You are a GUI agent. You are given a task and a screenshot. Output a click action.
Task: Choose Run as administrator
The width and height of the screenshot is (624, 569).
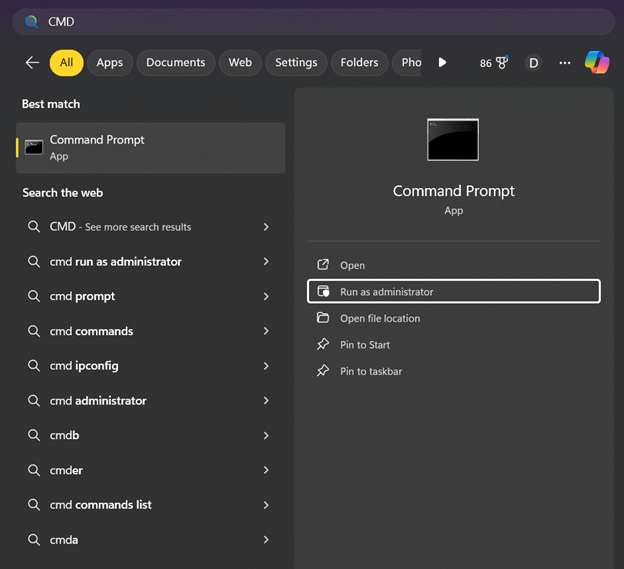point(454,291)
